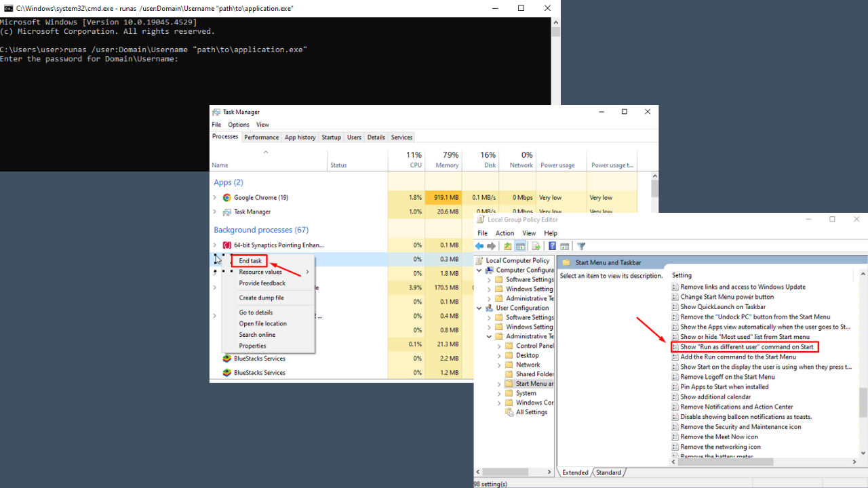Open the Action menu in Group Policy Editor
The width and height of the screenshot is (868, 488).
[505, 233]
